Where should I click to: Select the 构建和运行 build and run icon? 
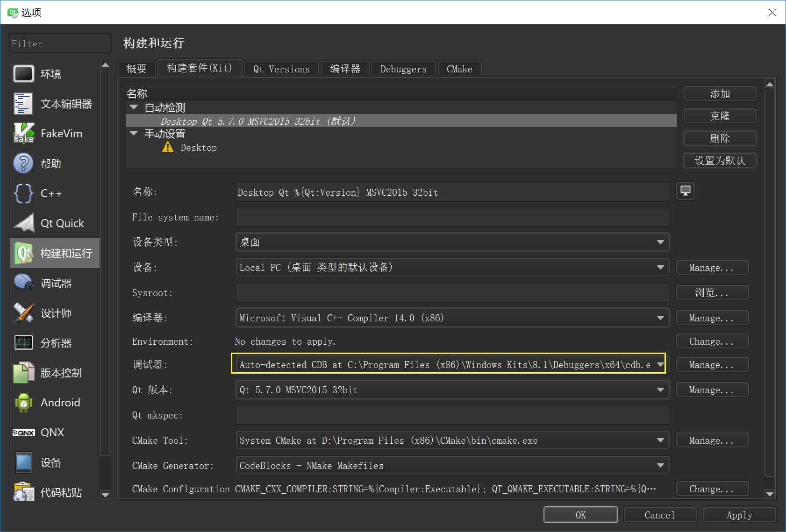(x=23, y=253)
